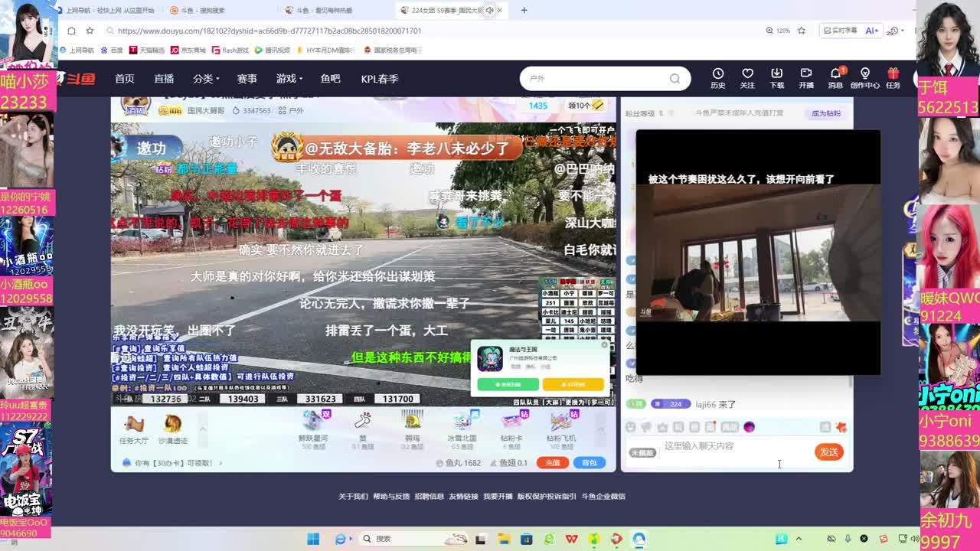
Task: Expand the 30办卡 claim notice chevron
Action: coord(220,463)
